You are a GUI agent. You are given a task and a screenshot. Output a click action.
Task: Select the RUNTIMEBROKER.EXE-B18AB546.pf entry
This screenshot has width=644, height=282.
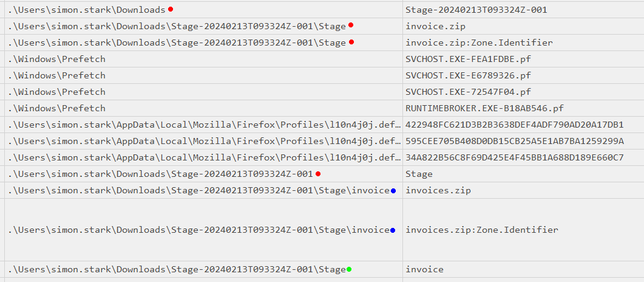pos(484,108)
